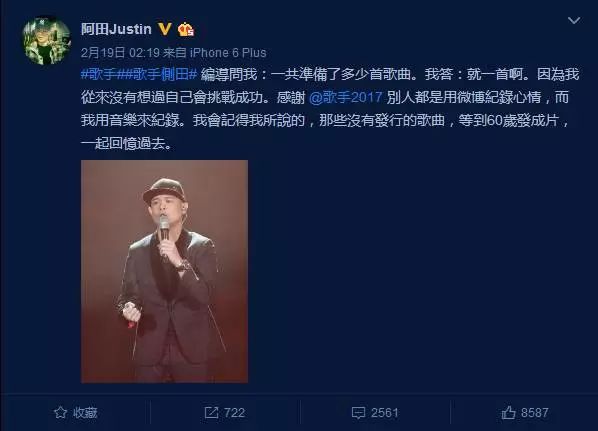Enlarge the singer stage photo
598x431 pixels.
pyautogui.click(x=164, y=272)
